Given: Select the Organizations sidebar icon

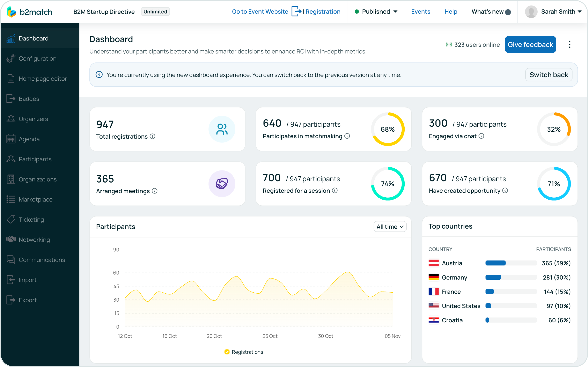Looking at the screenshot, I should [x=10, y=179].
